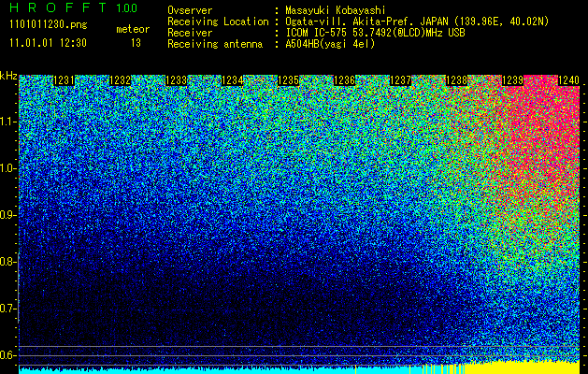The width and height of the screenshot is (588, 374).
Task: Click the Receiver label
Action: (x=190, y=33)
